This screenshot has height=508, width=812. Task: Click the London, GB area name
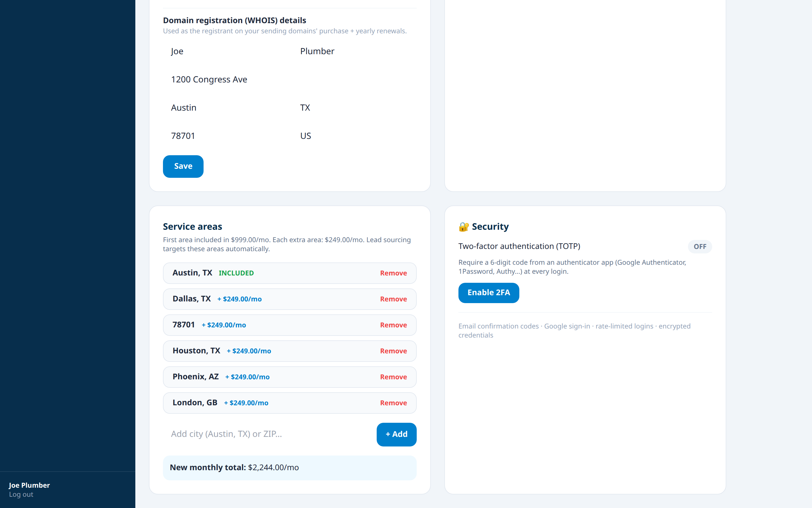195,402
